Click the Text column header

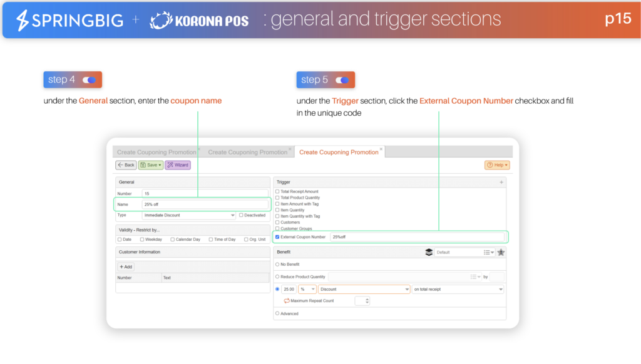coord(215,278)
